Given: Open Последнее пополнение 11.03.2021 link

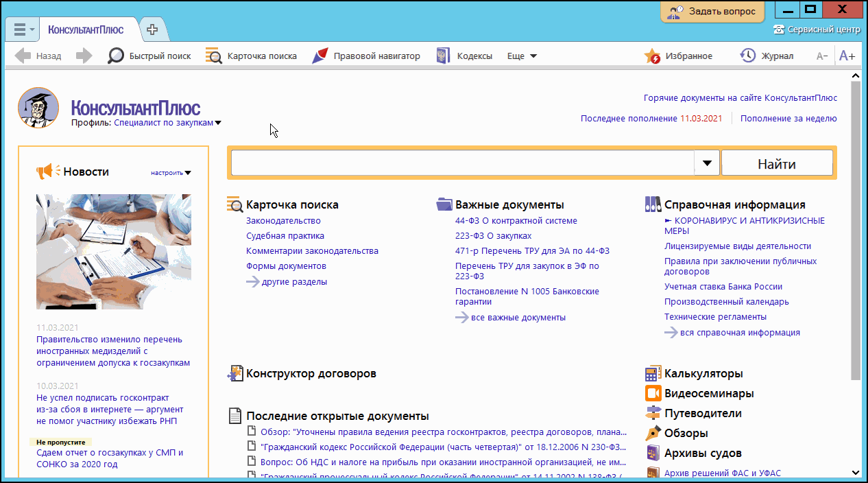Looking at the screenshot, I should click(x=651, y=119).
